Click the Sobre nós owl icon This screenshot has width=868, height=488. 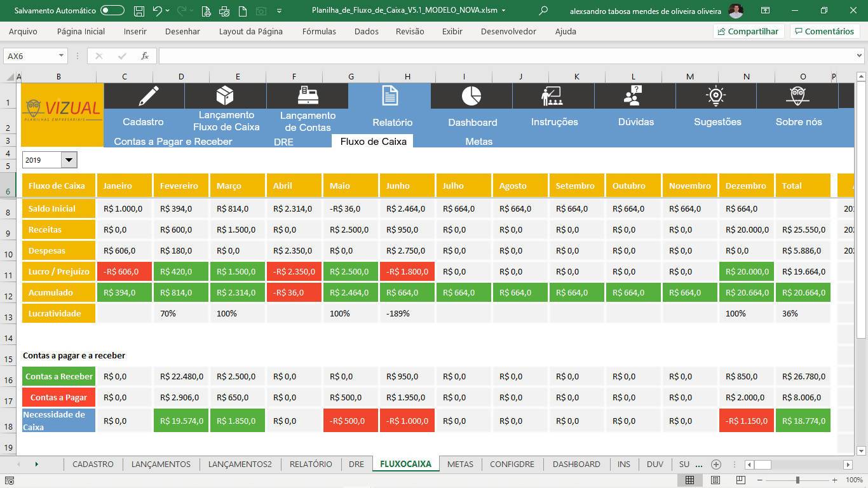[x=798, y=96]
